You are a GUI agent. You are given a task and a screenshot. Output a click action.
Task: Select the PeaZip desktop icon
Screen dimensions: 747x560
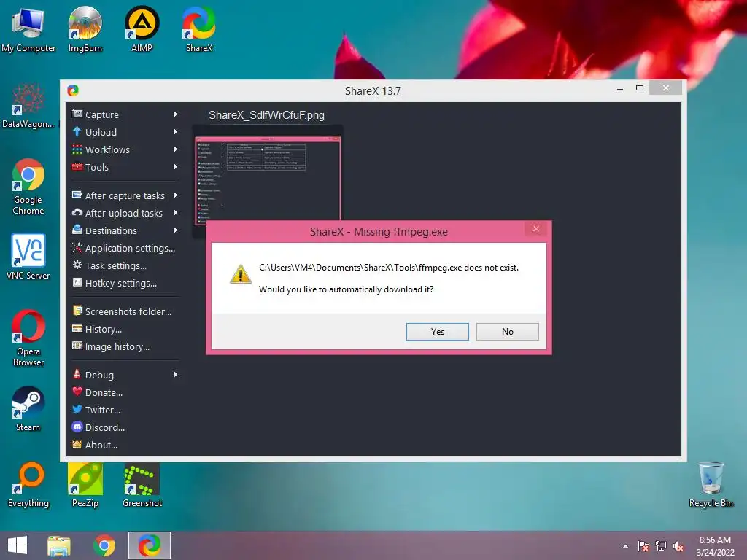(85, 485)
